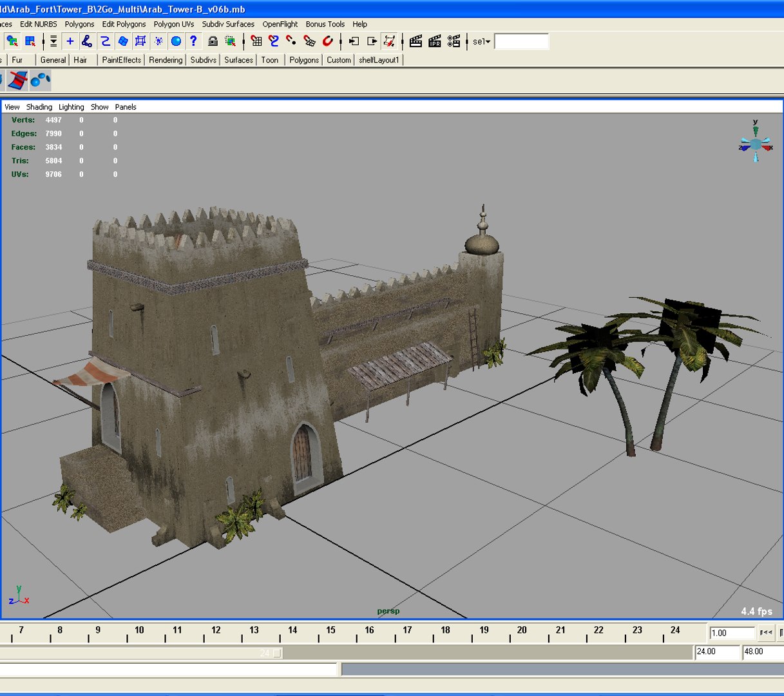784x696 pixels.
Task: Toggle miscellaneous question mark mask icon
Action: (193, 41)
